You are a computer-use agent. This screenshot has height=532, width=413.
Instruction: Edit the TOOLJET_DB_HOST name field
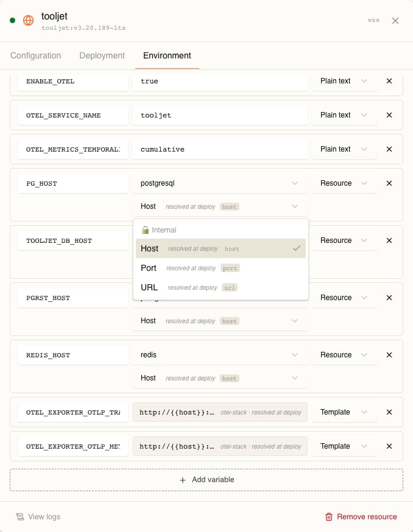click(73, 240)
